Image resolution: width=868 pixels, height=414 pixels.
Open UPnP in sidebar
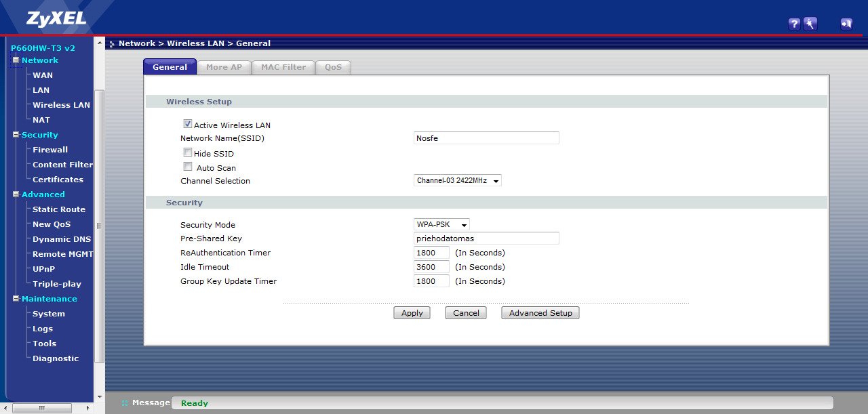pos(43,269)
